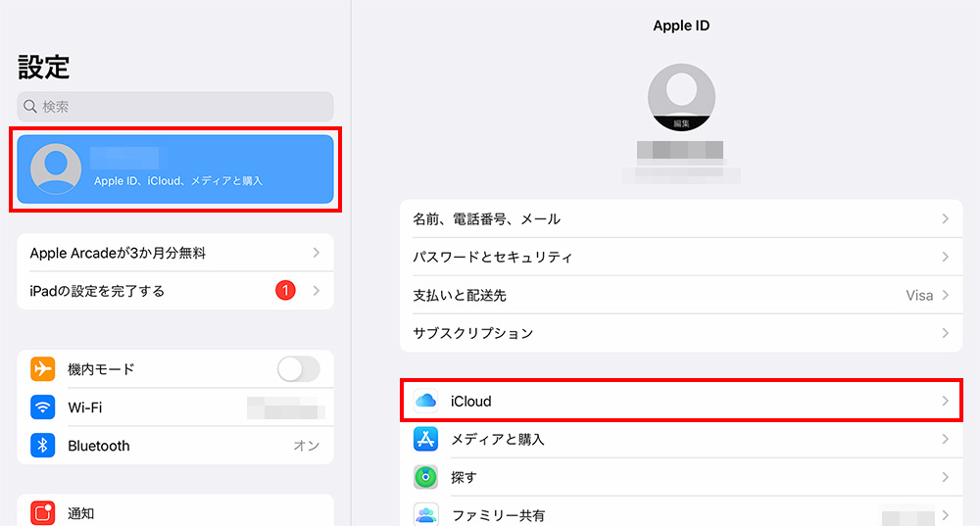Expand 名前、電話番号、メール chevron
The width and height of the screenshot is (980, 526).
point(945,218)
